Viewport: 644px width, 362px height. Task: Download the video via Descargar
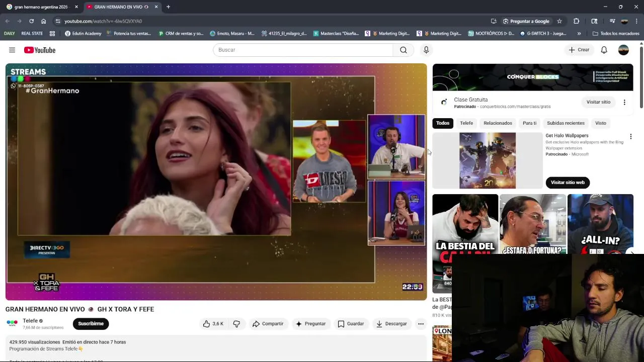pyautogui.click(x=391, y=324)
